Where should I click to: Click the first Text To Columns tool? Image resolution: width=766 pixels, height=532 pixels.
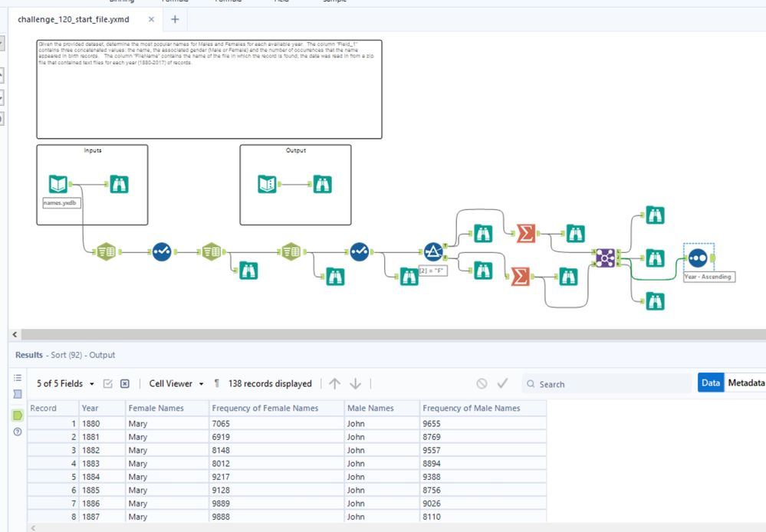pos(107,252)
